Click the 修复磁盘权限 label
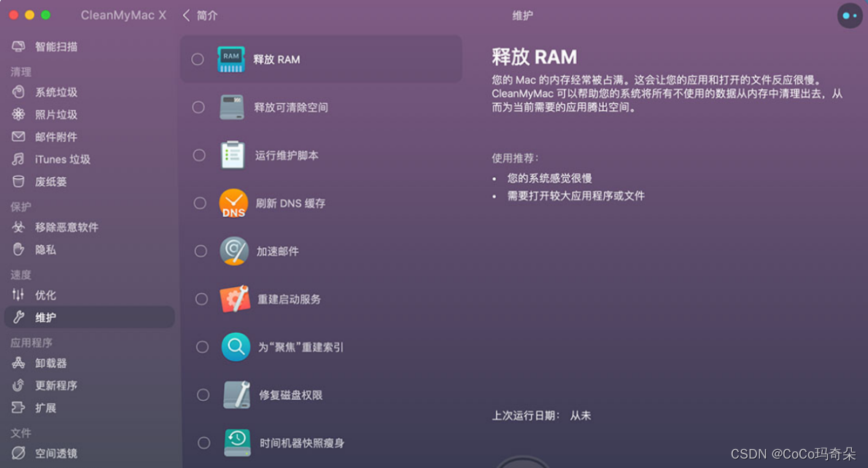The height and width of the screenshot is (468, 868). [x=291, y=395]
